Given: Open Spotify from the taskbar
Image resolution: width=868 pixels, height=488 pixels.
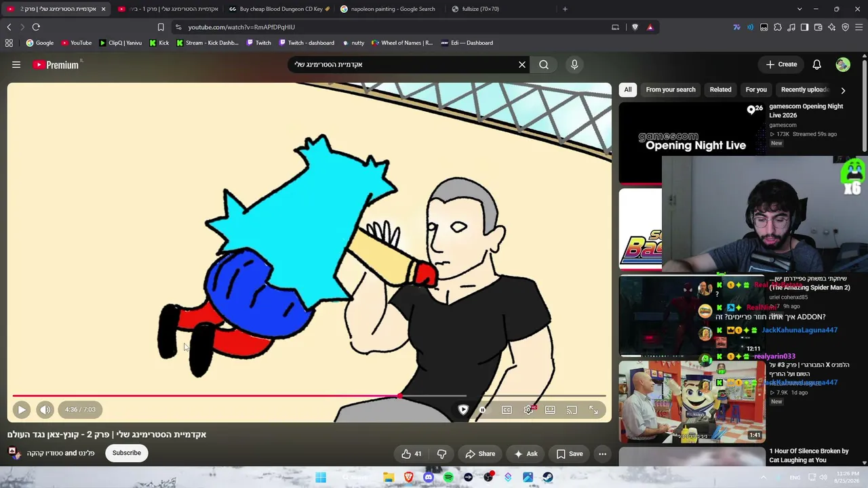Looking at the screenshot, I should click(x=448, y=477).
